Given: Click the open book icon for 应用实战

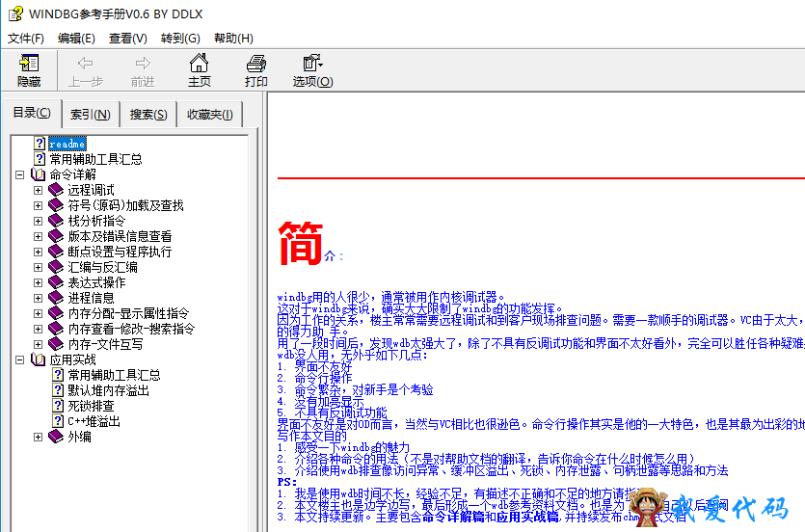Looking at the screenshot, I should (38, 359).
